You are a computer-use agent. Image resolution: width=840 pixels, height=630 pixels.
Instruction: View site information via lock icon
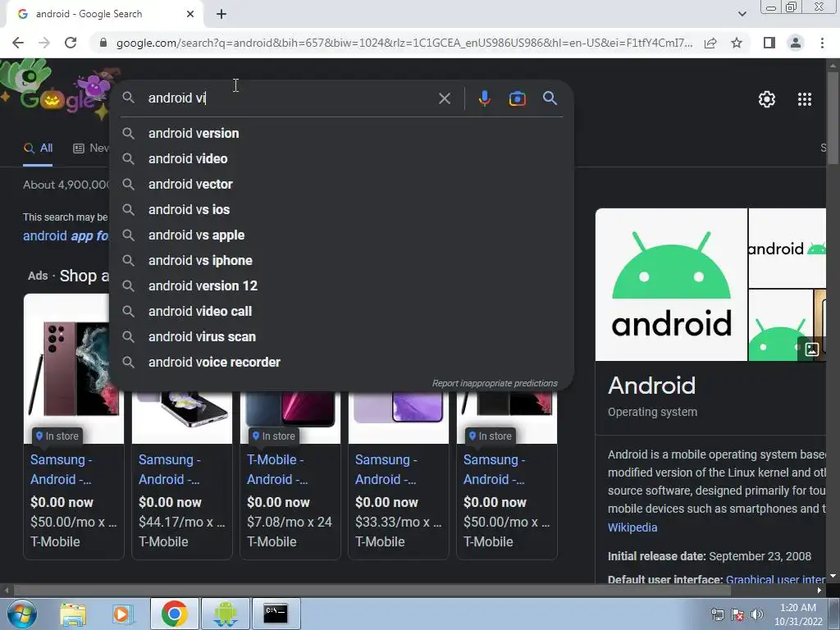click(103, 43)
